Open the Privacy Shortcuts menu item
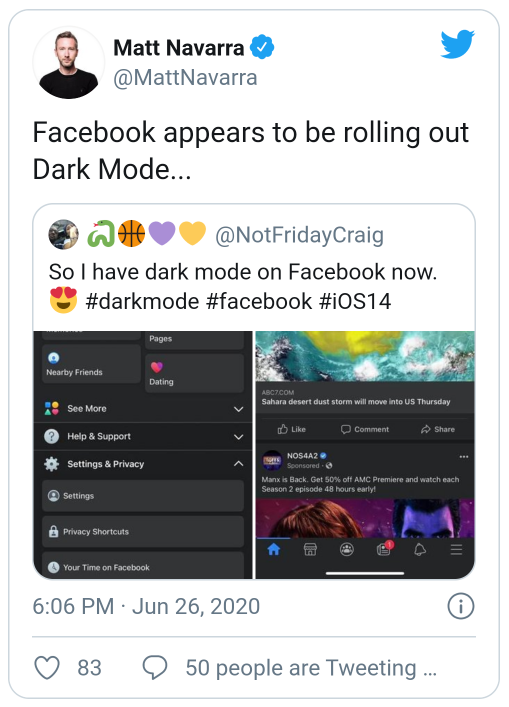Viewport: 509px width, 707px height. click(143, 532)
